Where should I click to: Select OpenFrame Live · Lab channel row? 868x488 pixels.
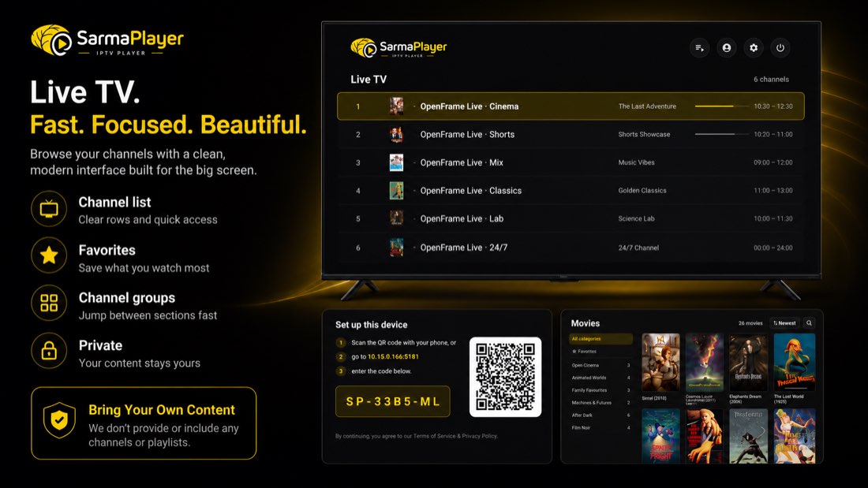pyautogui.click(x=571, y=218)
